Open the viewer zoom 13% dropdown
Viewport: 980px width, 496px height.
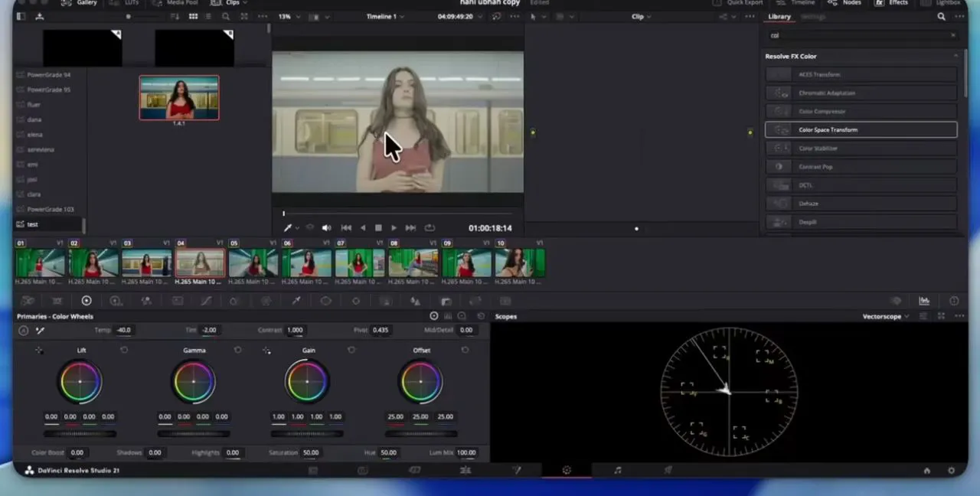click(288, 16)
